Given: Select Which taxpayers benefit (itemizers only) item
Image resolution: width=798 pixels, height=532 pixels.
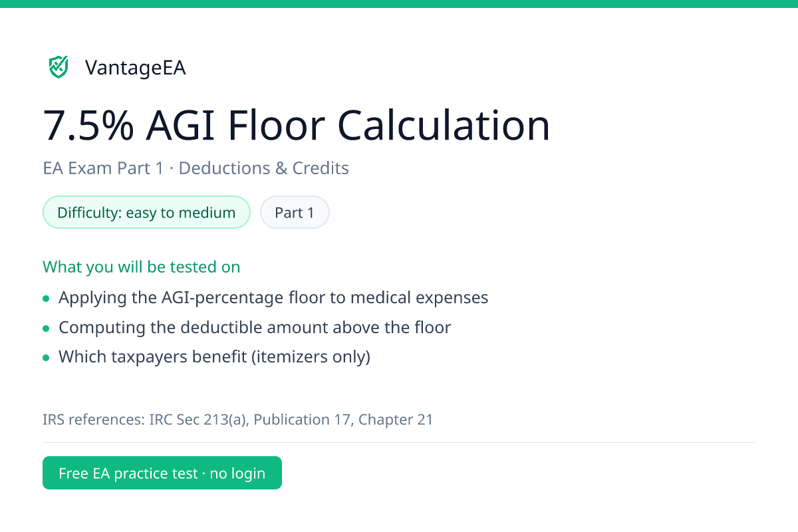Looking at the screenshot, I should (x=214, y=357).
